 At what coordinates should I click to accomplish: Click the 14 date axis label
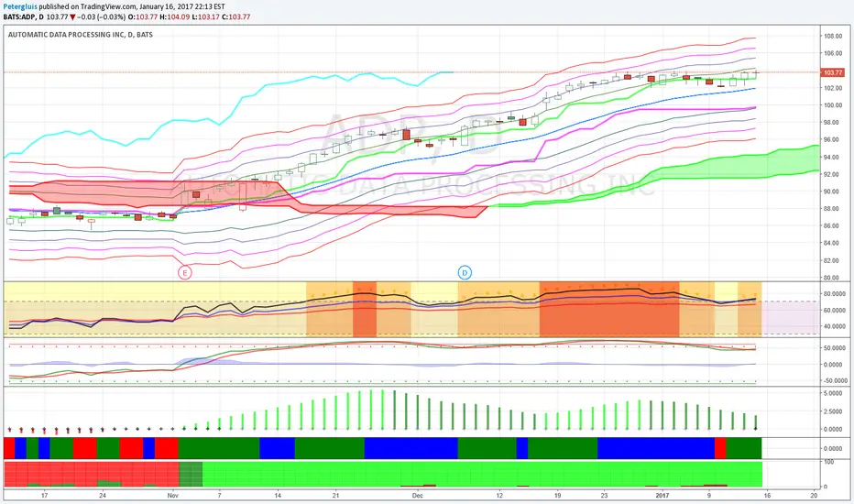coord(278,495)
